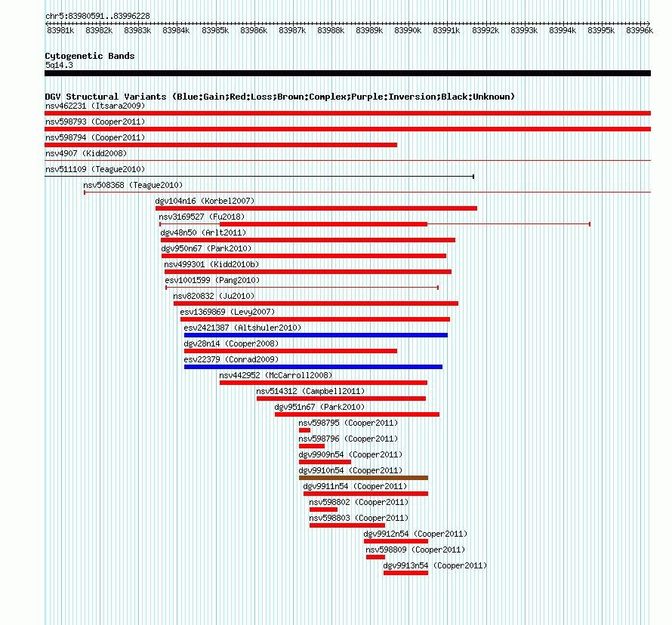
Task: Select the red nsv598809 short bar
Action: click(375, 557)
